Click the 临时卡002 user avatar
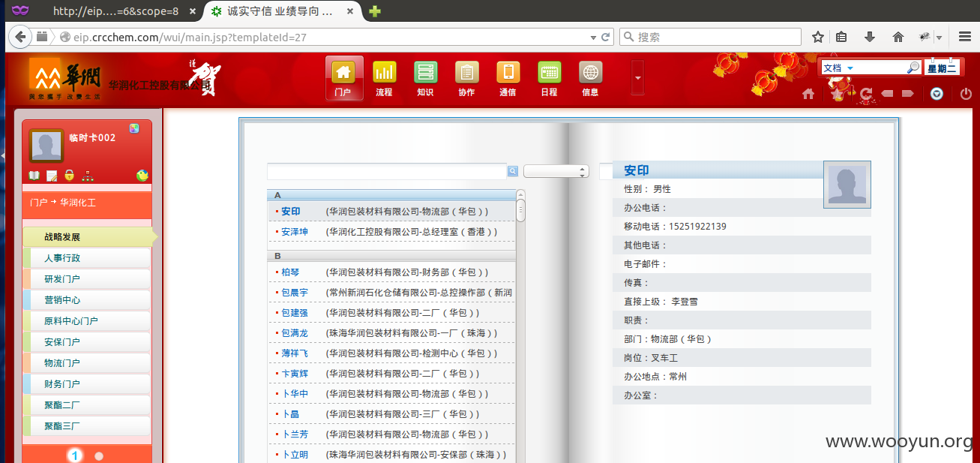The height and width of the screenshot is (463, 980). point(46,146)
